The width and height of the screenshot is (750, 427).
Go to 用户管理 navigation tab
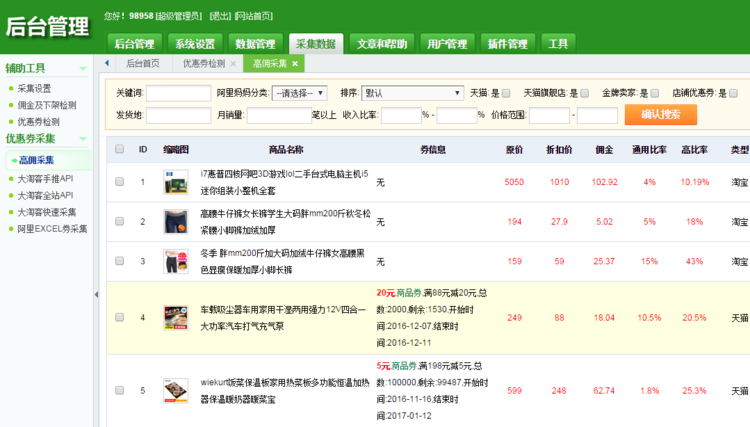tap(447, 44)
